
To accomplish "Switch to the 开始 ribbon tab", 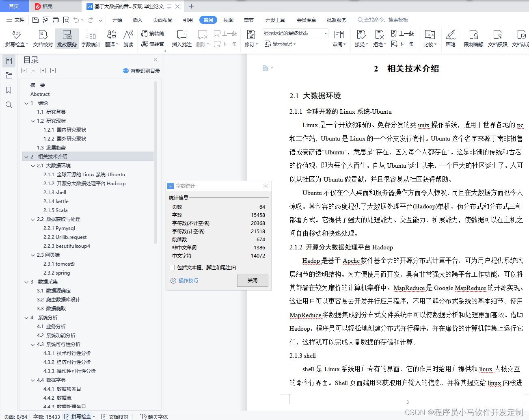I will pos(117,20).
